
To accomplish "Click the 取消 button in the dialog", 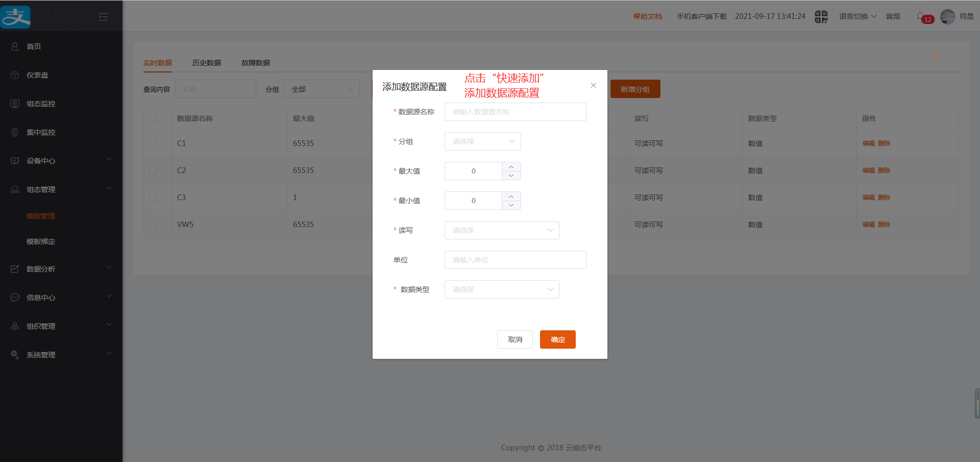I will pos(515,339).
